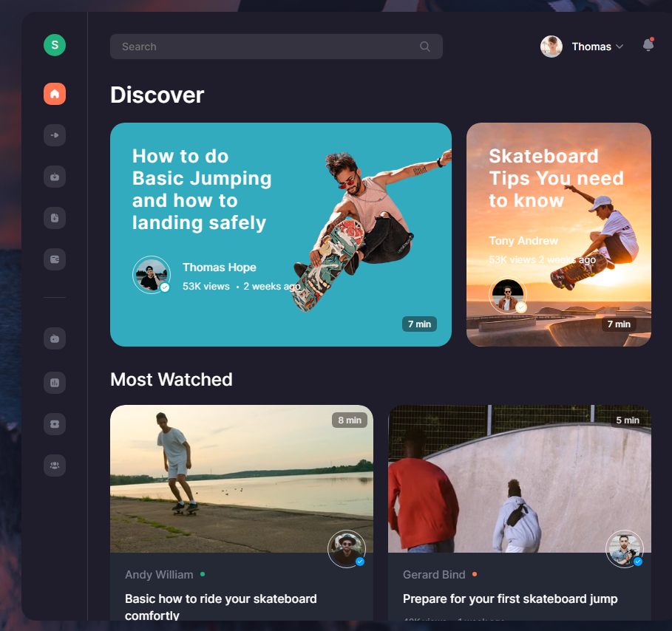Click Thomas Hope's avatar on the teal card
Image resolution: width=672 pixels, height=631 pixels.
coord(152,275)
